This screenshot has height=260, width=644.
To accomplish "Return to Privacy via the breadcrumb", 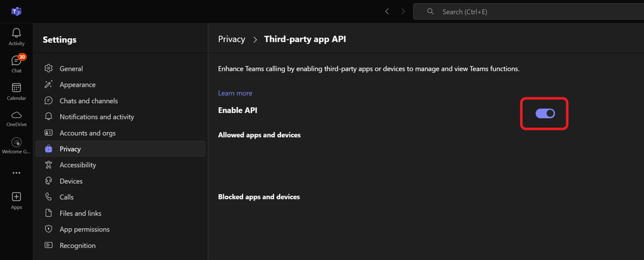I will click(x=231, y=39).
